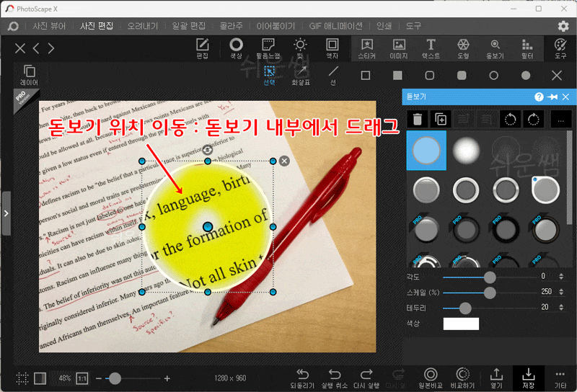
Task: Delete the magnifier with the trash icon
Action: [418, 119]
